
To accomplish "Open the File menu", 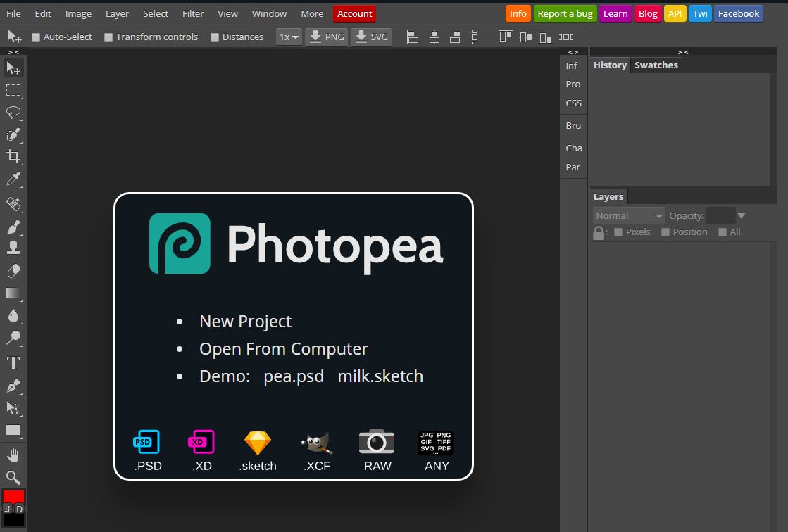I will point(13,13).
